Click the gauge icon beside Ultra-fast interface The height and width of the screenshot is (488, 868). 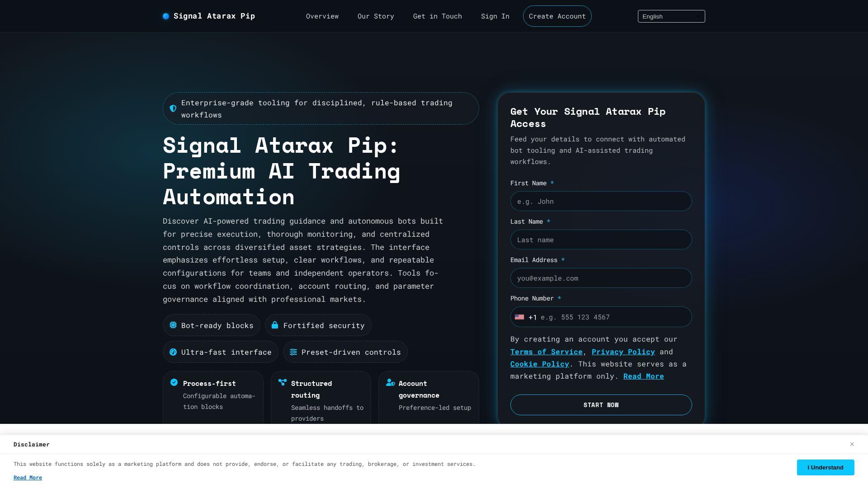pyautogui.click(x=173, y=352)
